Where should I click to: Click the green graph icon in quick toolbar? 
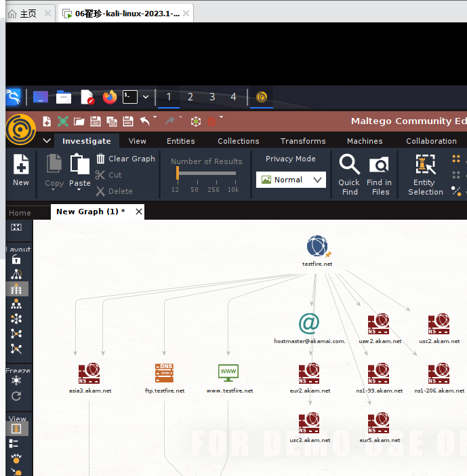tap(63, 122)
